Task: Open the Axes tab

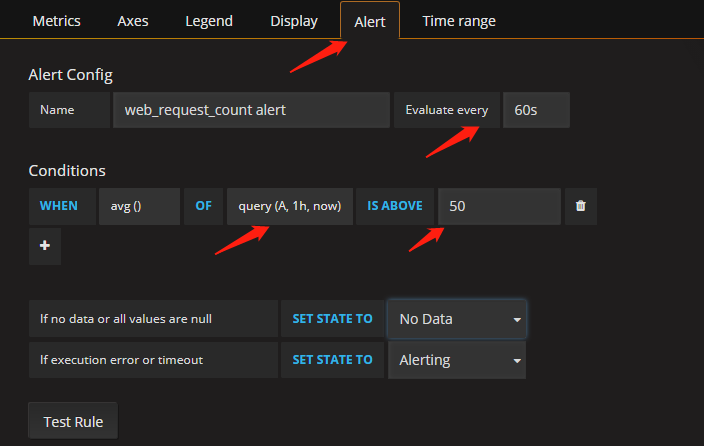Action: pos(133,21)
